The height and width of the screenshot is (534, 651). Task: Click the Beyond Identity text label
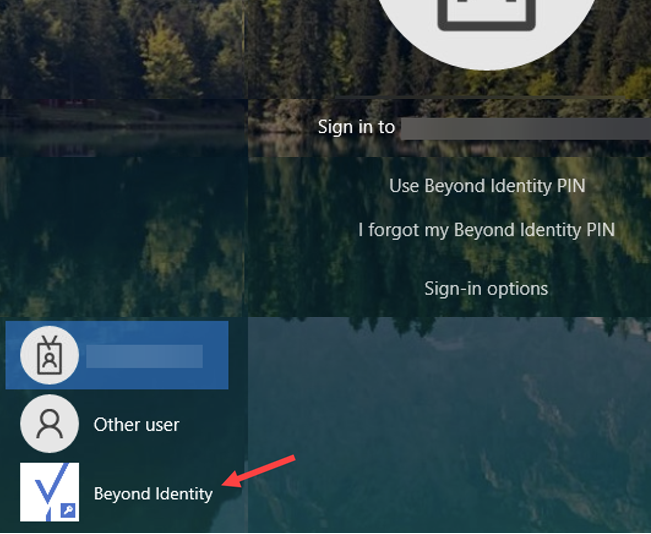click(x=153, y=494)
